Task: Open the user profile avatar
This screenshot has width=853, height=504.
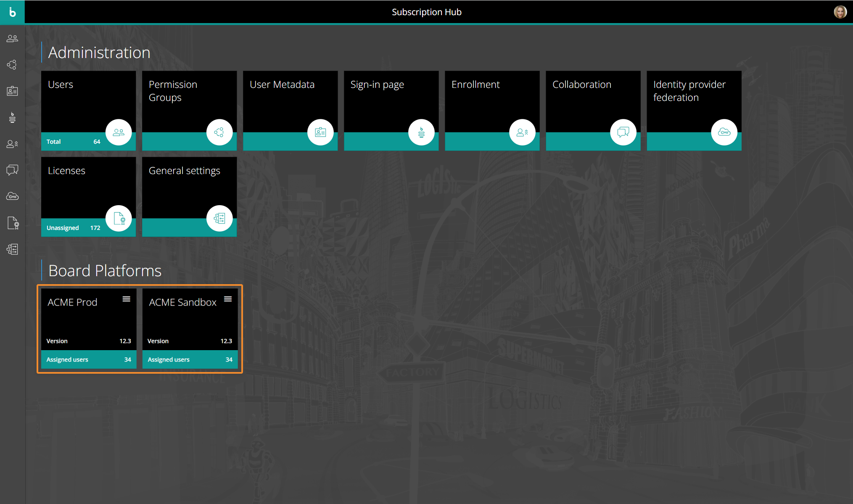Action: point(840,12)
